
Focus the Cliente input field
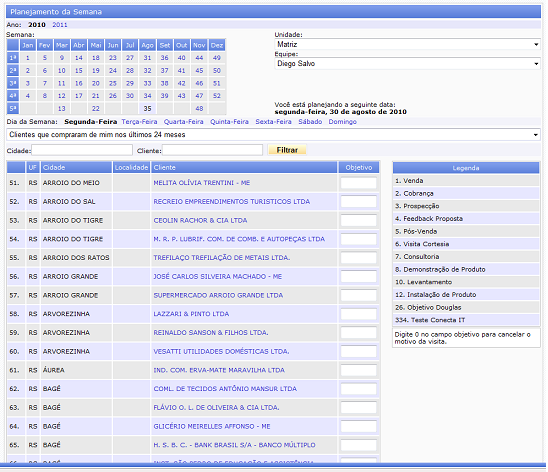click(x=212, y=150)
